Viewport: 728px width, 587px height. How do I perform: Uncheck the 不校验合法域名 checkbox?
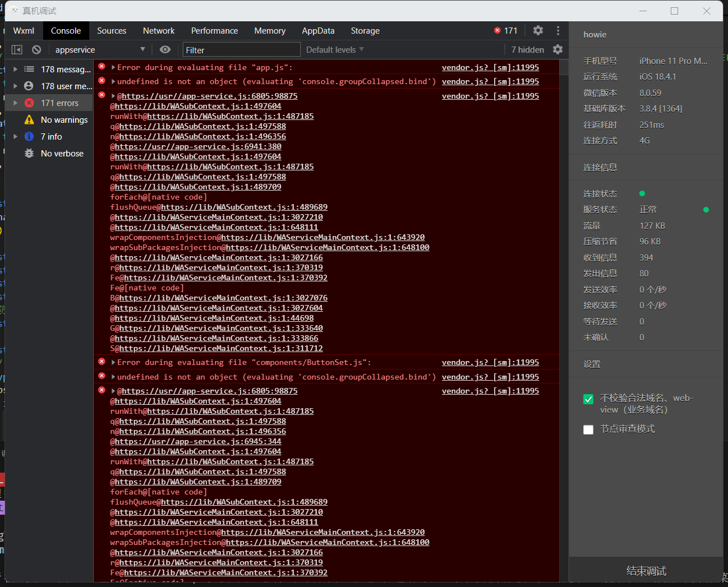click(x=588, y=399)
